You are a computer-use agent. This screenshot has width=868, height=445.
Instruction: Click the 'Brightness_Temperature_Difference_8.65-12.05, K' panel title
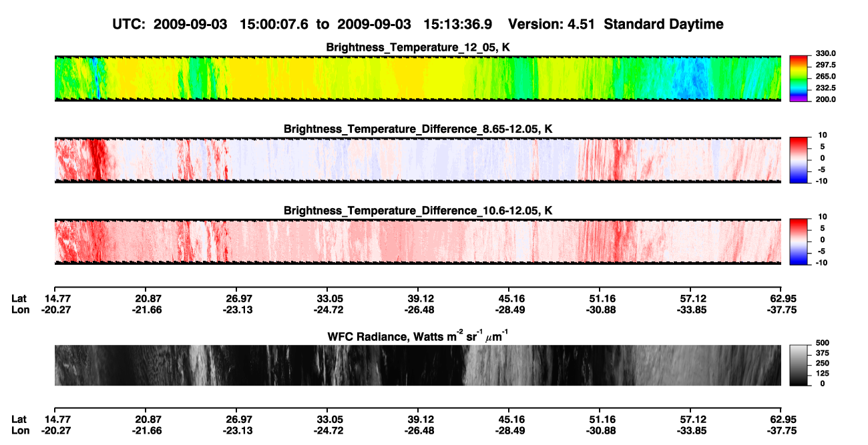418,129
